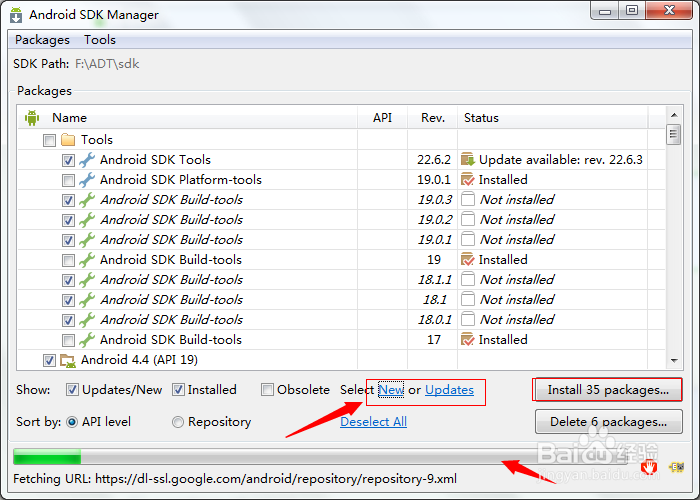This screenshot has width=700, height=500.
Task: Click Platform-tools installed status icon
Action: point(467,179)
